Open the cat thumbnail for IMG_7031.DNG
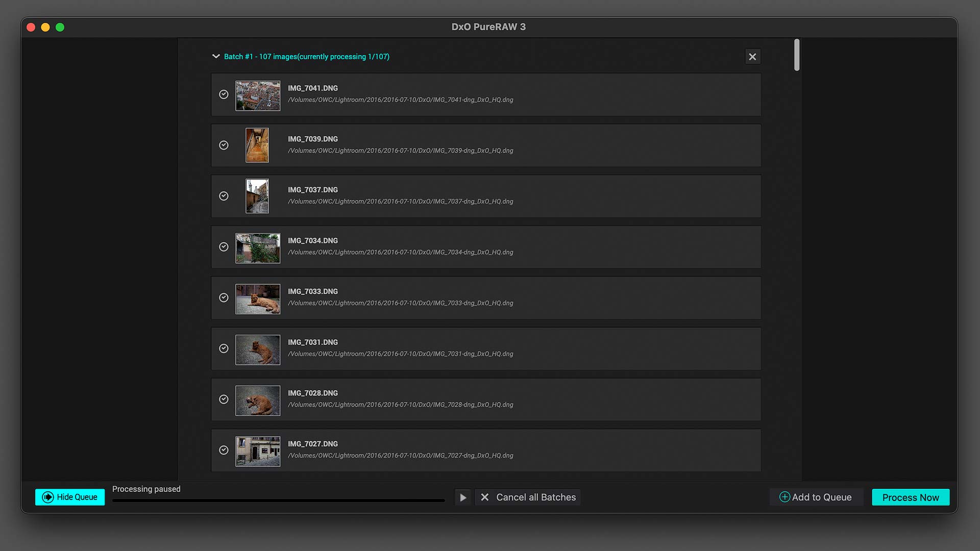 tap(258, 349)
